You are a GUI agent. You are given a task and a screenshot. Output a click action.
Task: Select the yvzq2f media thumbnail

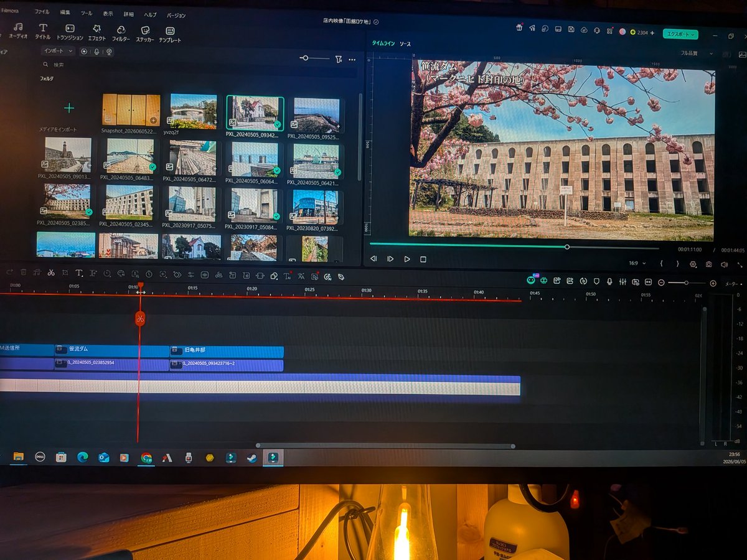[x=194, y=111]
